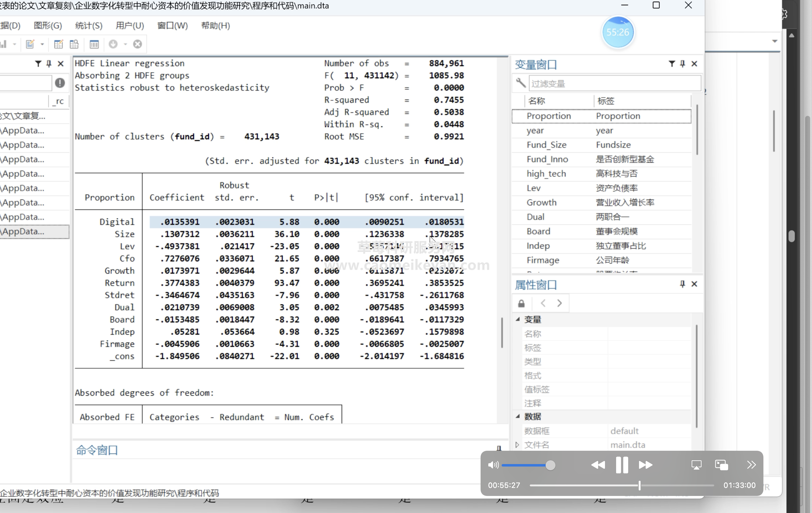Click the Break (stop) toolbar icon
This screenshot has width=812, height=513.
137,44
